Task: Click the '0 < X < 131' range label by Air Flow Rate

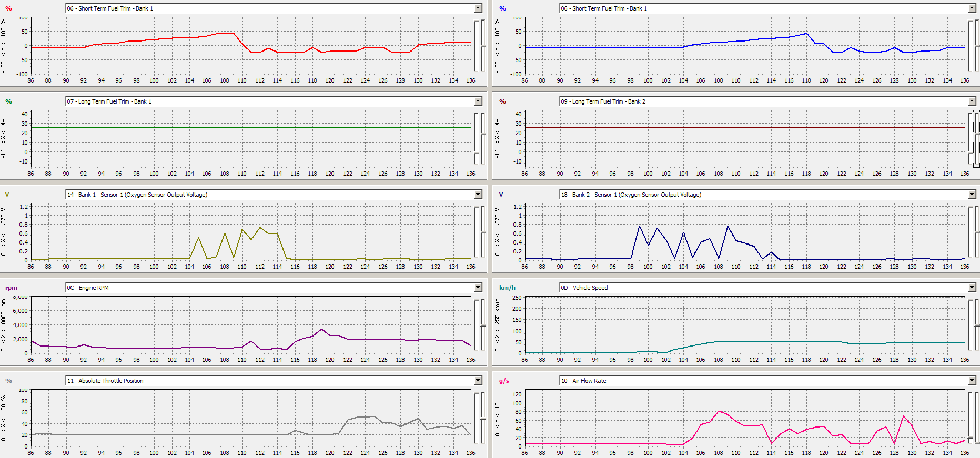Action: tap(497, 418)
